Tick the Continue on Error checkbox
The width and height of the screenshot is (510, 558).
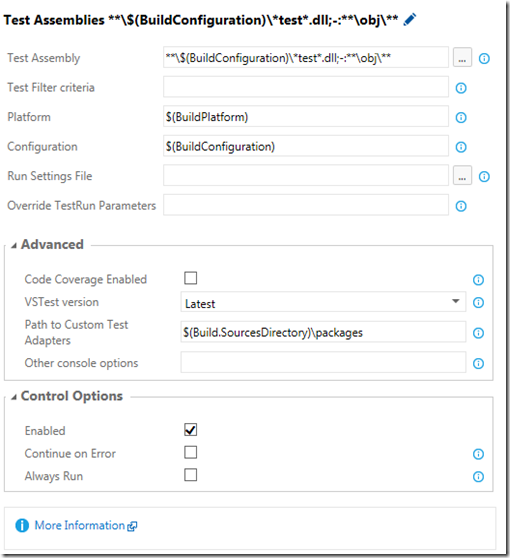click(190, 452)
